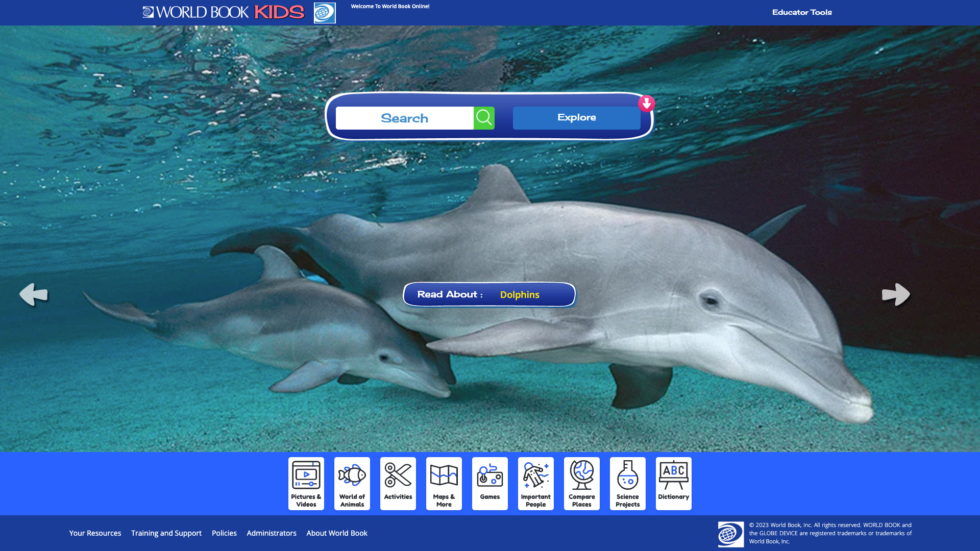
Task: Click in the Search text field
Action: [404, 118]
